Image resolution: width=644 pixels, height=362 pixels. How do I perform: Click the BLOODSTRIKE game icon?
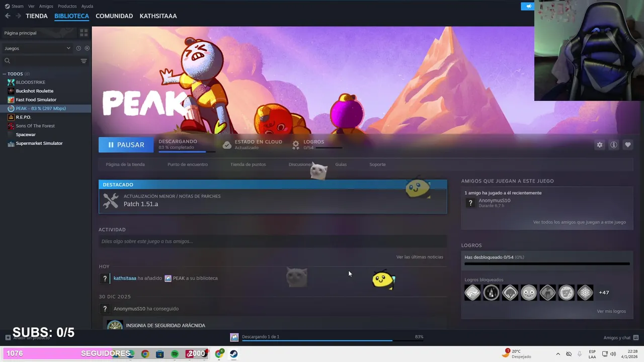11,82
